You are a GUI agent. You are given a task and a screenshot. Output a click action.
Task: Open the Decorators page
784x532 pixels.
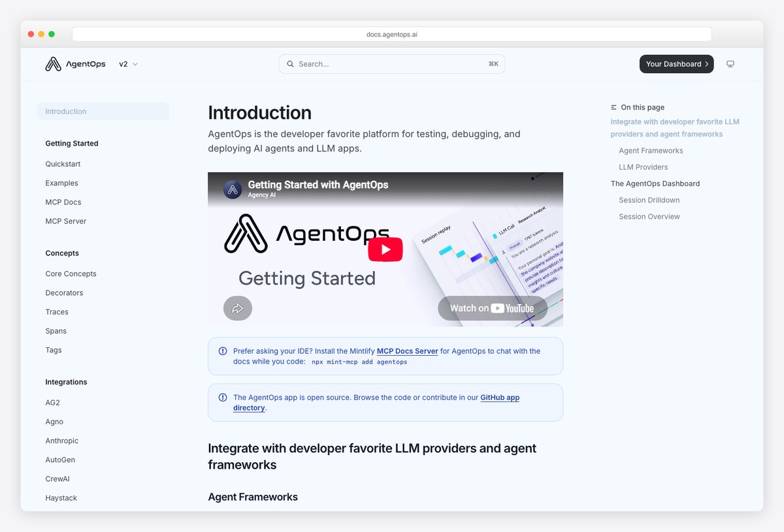pyautogui.click(x=64, y=292)
